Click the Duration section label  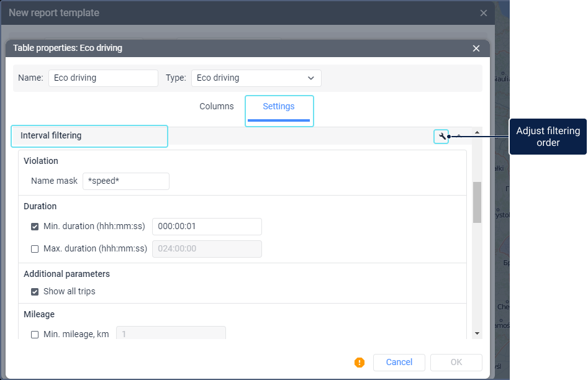click(x=40, y=206)
